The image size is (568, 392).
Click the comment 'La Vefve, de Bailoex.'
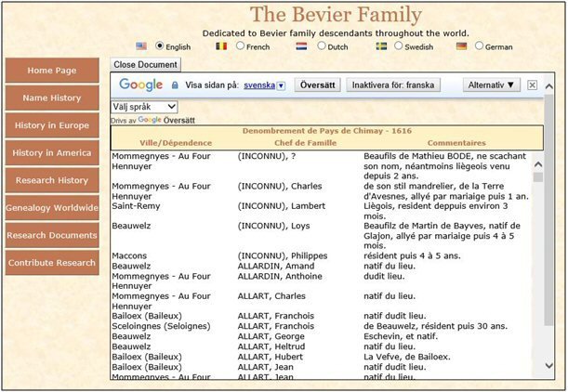coord(407,357)
